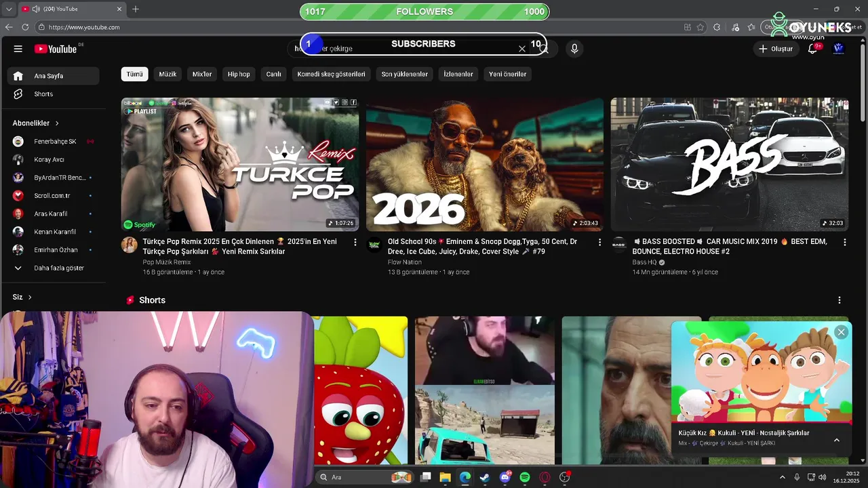Select the Tümü filter chip
Screen dimensions: 868x488
[x=134, y=74]
